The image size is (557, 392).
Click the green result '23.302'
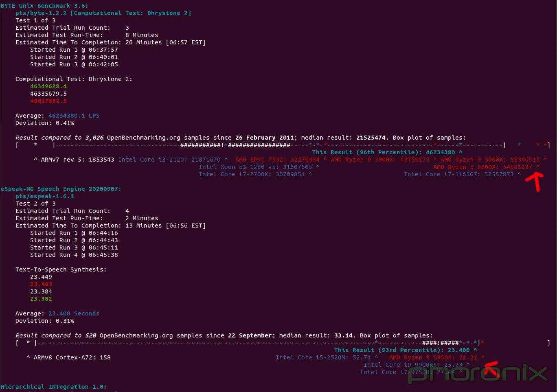pyautogui.click(x=41, y=299)
